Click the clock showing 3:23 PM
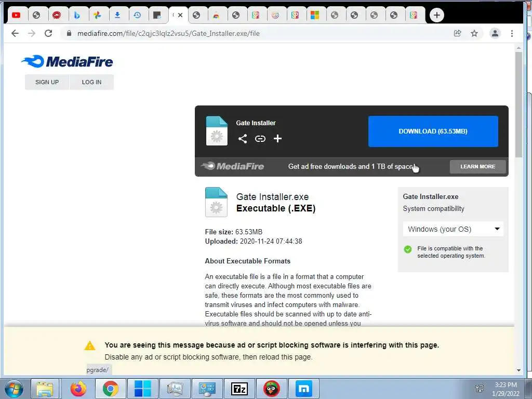532x399 pixels. (506, 385)
